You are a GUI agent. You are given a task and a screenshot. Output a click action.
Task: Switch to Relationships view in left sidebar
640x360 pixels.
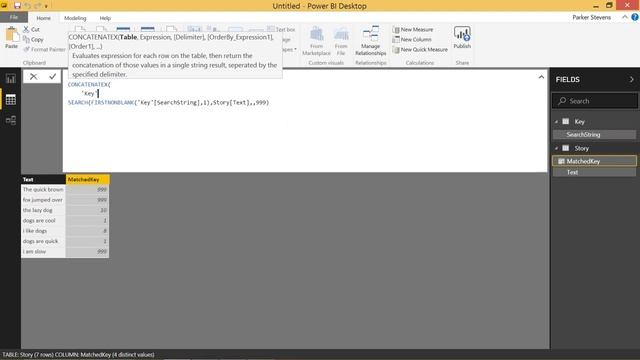click(x=11, y=120)
